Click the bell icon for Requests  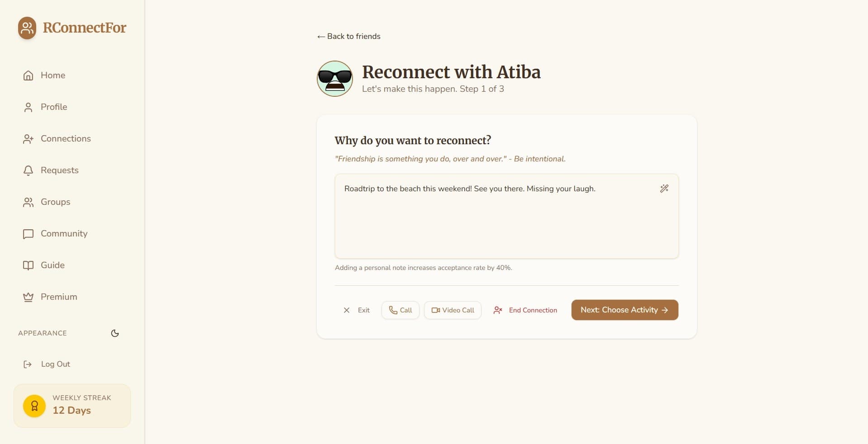tap(28, 170)
